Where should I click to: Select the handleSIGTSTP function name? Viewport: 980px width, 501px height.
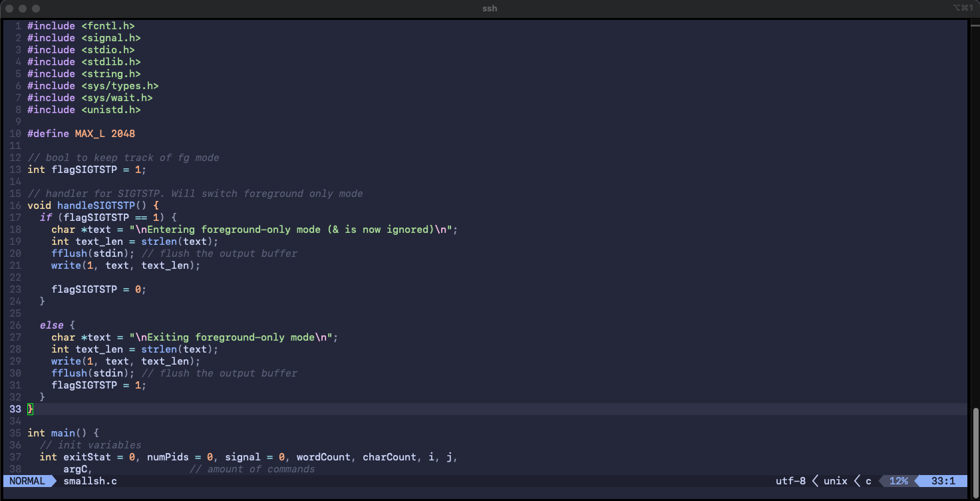(95, 205)
